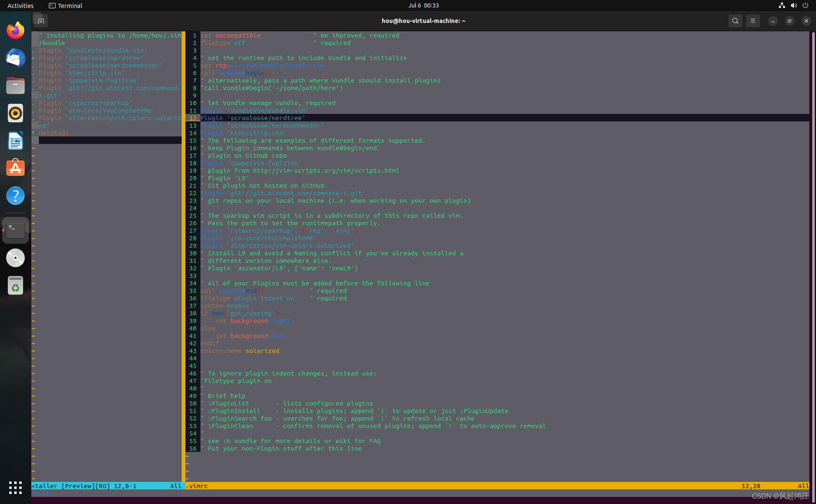The height and width of the screenshot is (504, 816).
Task: Launch Thunderbird mail from the dock
Action: pos(15,58)
